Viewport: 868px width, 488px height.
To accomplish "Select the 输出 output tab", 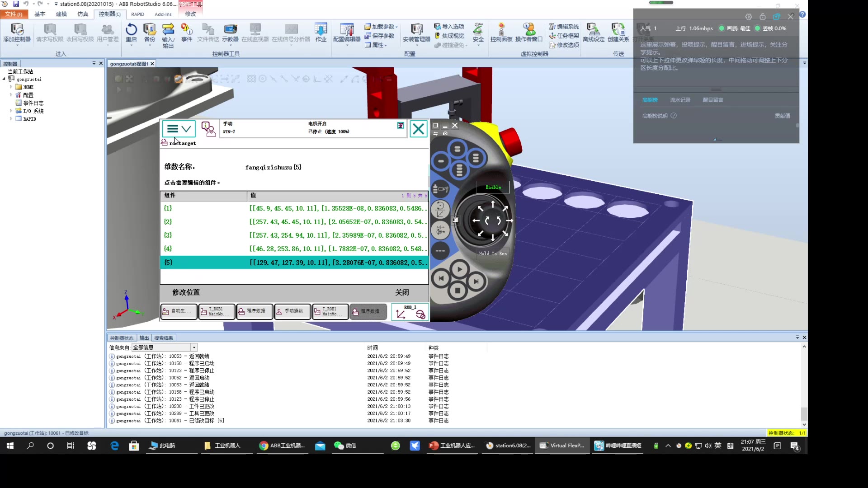I will [144, 338].
